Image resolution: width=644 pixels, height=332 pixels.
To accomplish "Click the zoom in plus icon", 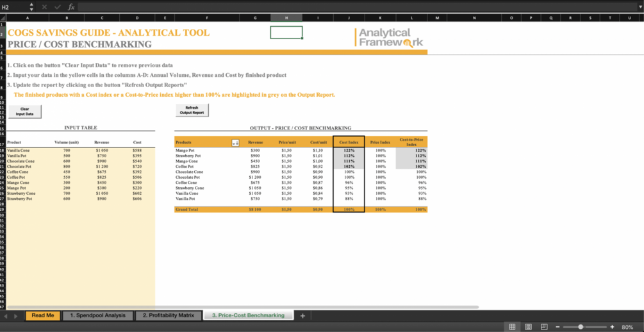I will [613, 327].
